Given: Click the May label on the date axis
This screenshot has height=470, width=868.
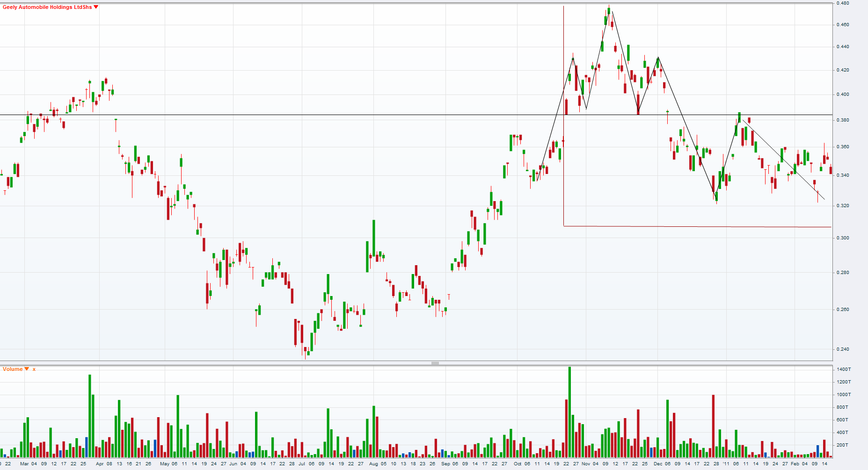Looking at the screenshot, I should [165, 464].
